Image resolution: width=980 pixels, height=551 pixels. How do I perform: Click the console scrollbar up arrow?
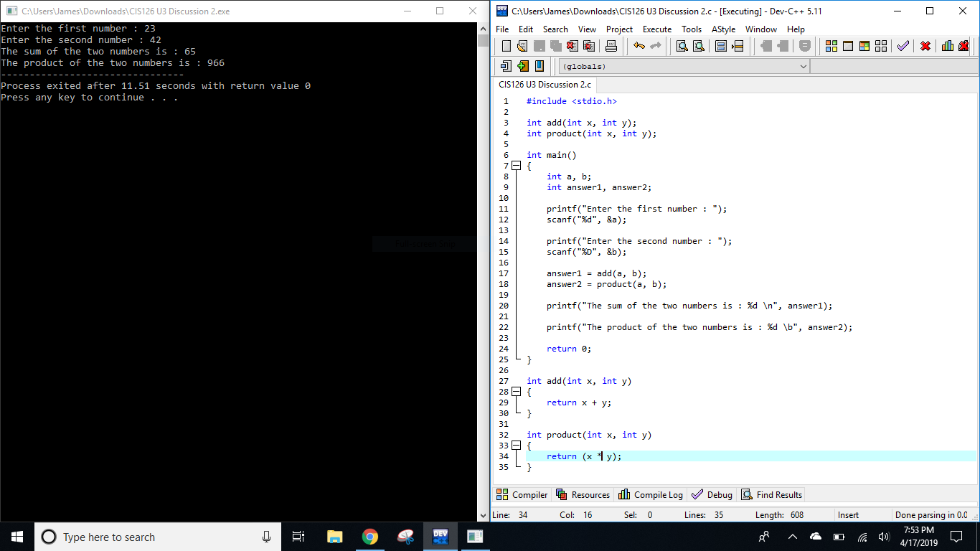(484, 28)
